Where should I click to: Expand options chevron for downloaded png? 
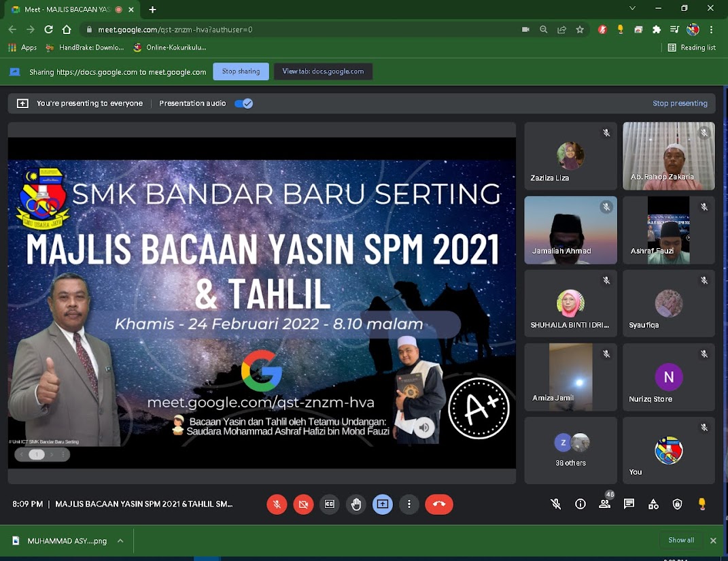tap(120, 541)
